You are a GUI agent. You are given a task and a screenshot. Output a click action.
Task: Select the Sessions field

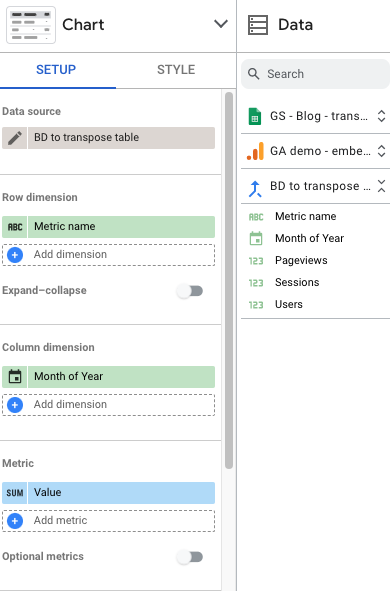point(297,282)
